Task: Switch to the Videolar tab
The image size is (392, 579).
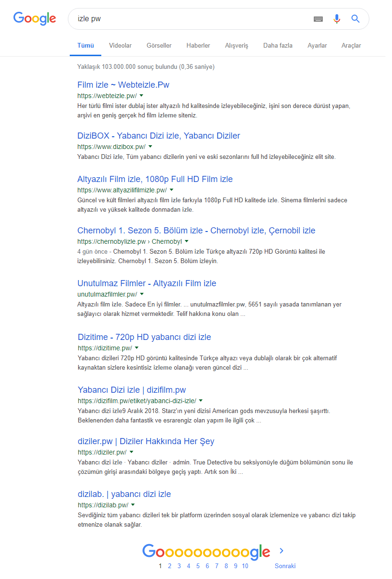Action: [120, 46]
